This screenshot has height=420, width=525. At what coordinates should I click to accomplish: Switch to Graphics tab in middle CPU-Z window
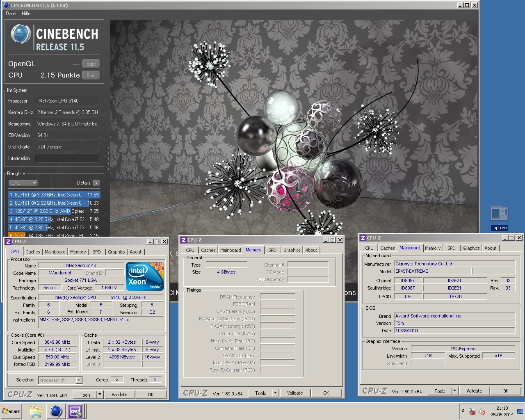(292, 250)
